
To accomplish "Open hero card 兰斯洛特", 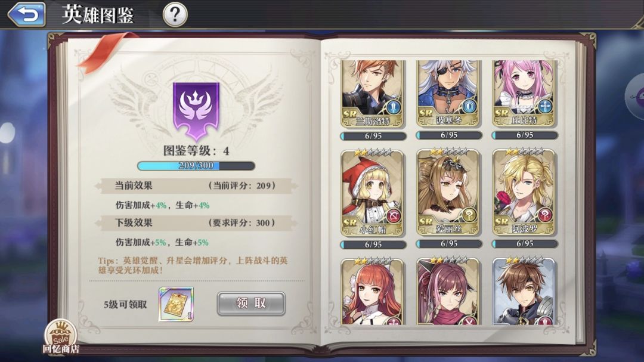I will pyautogui.click(x=373, y=94).
